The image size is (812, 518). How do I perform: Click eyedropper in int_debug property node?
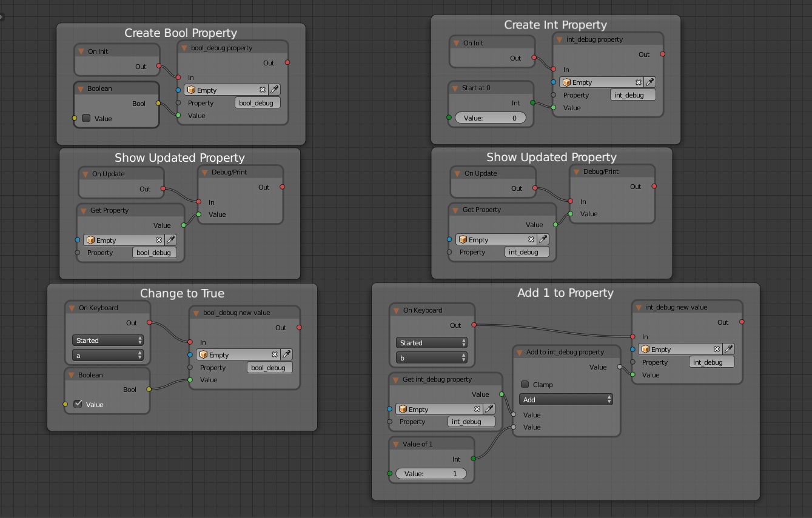pos(649,82)
